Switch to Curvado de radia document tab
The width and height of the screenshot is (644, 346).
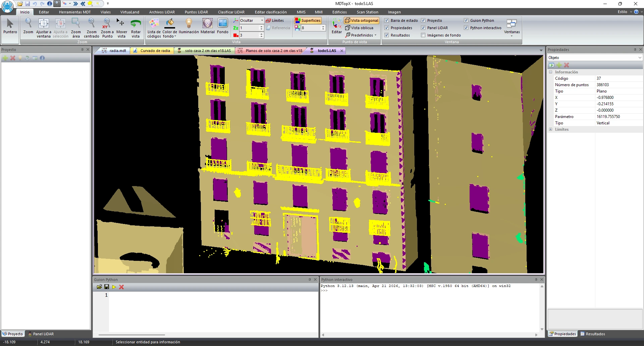click(x=152, y=51)
